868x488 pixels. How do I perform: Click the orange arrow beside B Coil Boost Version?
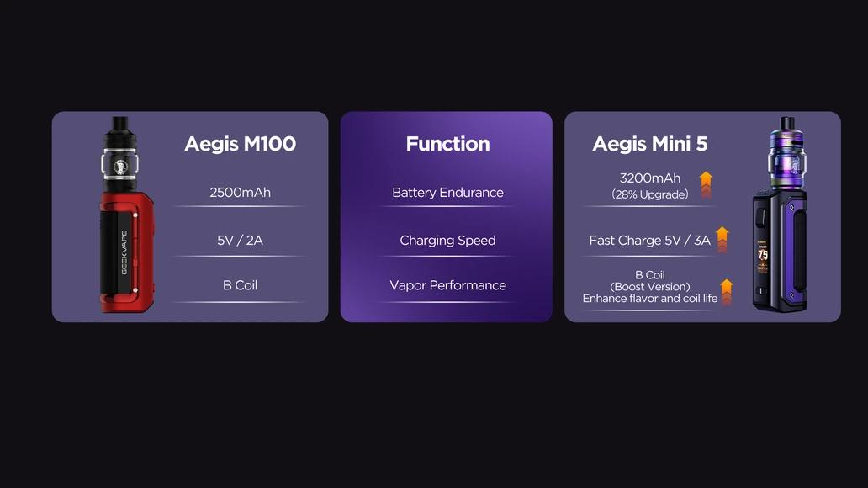[x=727, y=292]
